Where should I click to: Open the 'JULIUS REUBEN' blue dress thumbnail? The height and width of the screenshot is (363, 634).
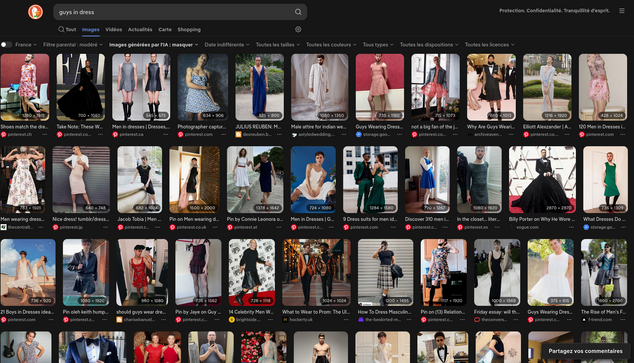tap(260, 87)
